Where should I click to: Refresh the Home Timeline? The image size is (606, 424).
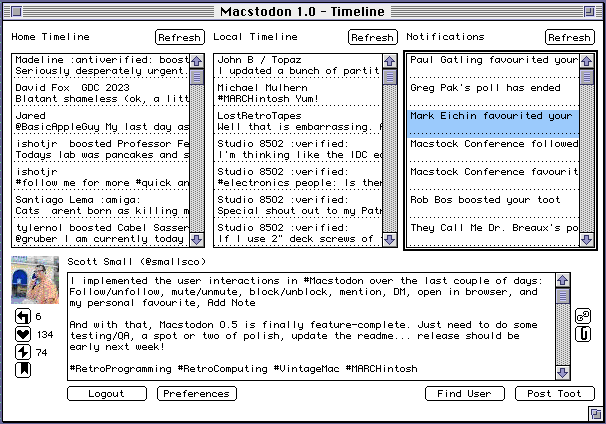[x=180, y=37]
